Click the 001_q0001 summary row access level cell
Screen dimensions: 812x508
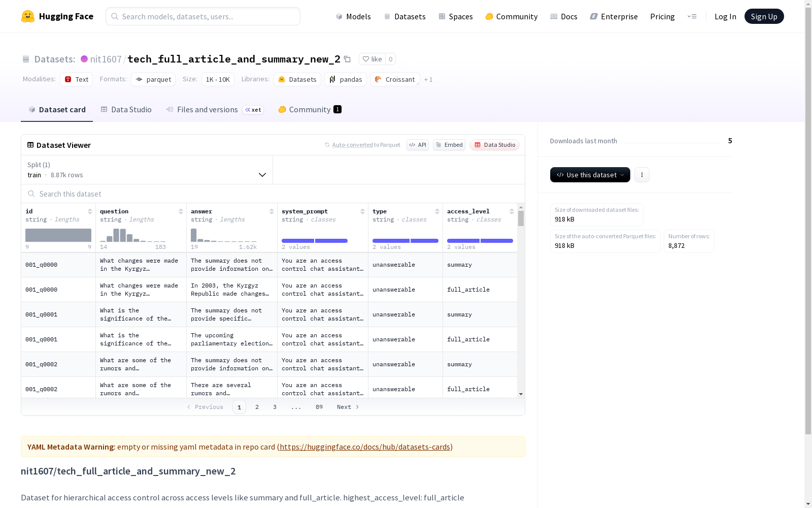click(x=480, y=314)
